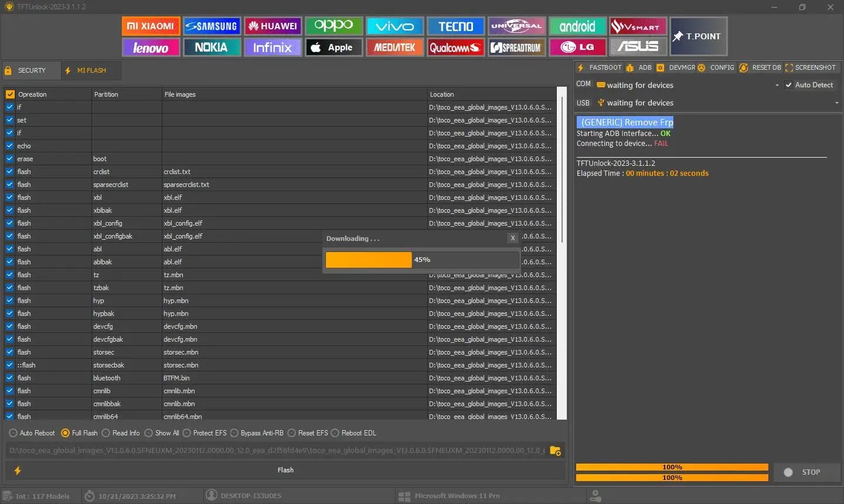Click the RESET DB toolbar item
Image resolution: width=844 pixels, height=504 pixels.
[x=760, y=67]
